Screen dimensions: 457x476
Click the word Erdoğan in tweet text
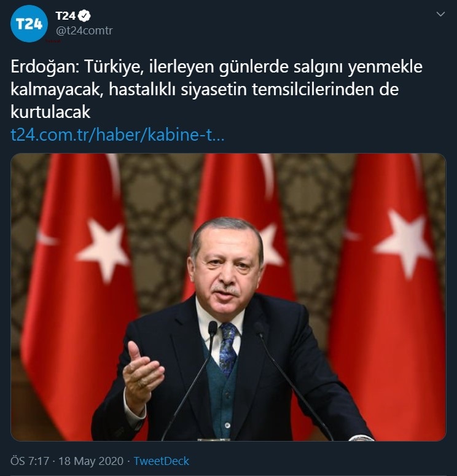click(x=45, y=67)
